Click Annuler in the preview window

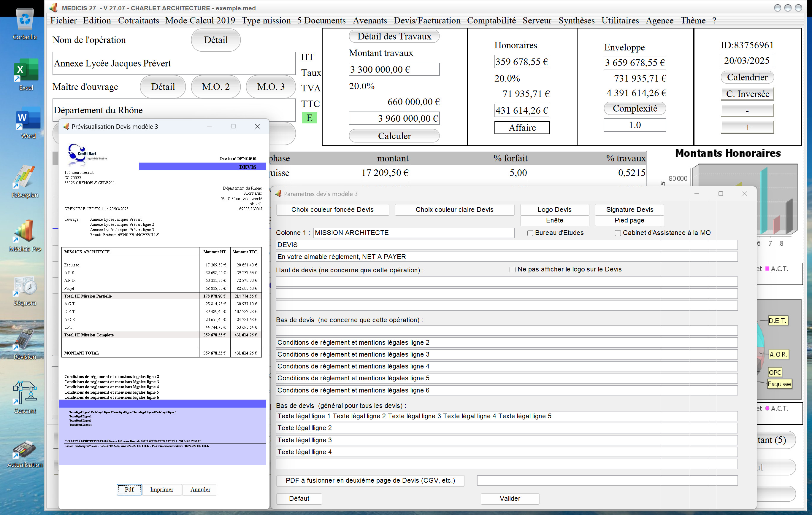(200, 490)
